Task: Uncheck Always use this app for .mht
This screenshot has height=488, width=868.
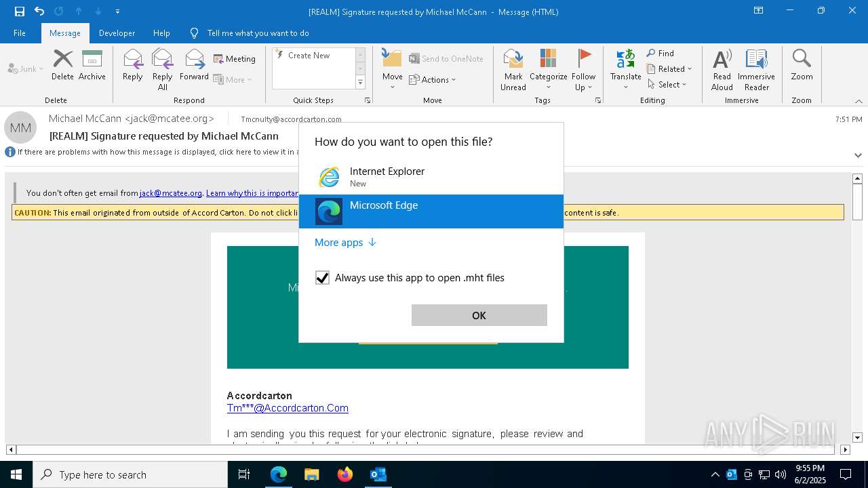Action: (322, 278)
